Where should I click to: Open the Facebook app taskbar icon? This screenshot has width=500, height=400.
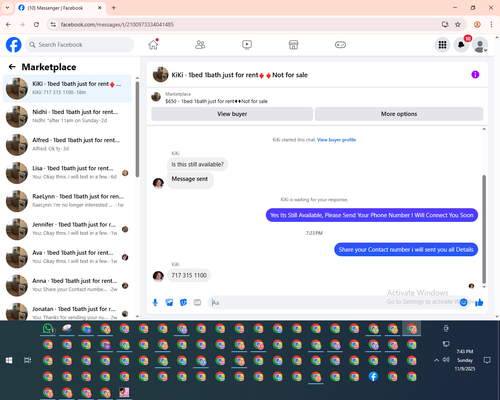[x=373, y=376]
